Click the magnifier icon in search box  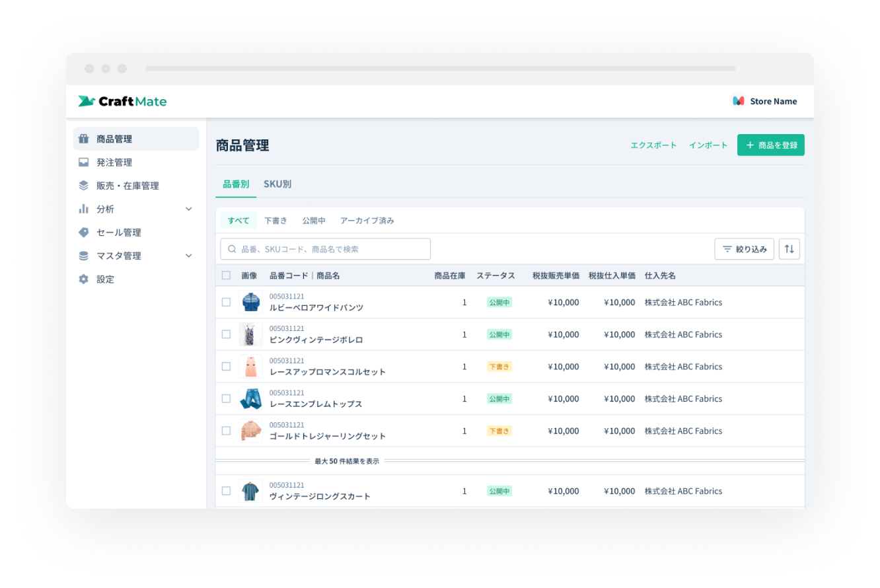(x=232, y=249)
